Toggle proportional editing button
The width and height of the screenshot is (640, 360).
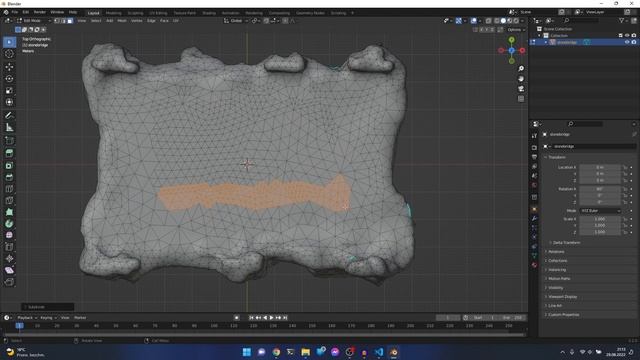[x=285, y=20]
